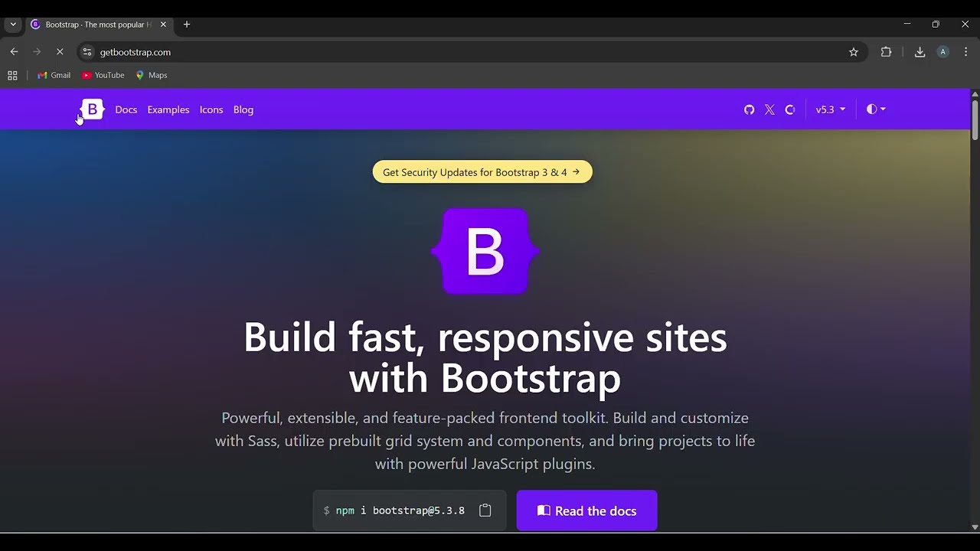980x551 pixels.
Task: Expand the v5.3 version dropdown
Action: 831,109
